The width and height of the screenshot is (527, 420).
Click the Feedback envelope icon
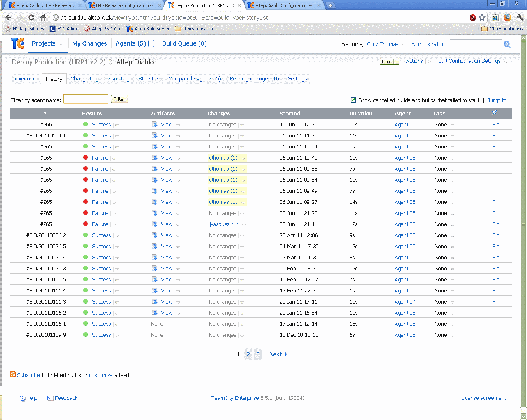pos(50,398)
